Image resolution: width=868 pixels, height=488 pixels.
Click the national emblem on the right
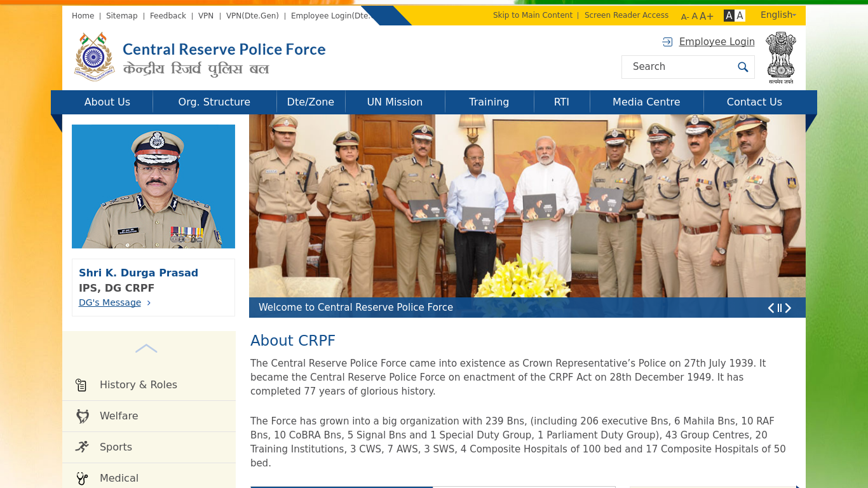click(x=780, y=57)
